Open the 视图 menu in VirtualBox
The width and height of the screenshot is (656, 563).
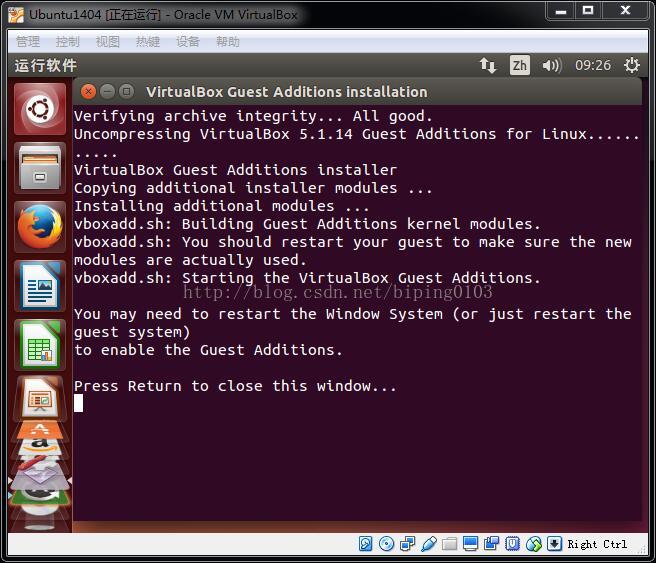(x=108, y=41)
